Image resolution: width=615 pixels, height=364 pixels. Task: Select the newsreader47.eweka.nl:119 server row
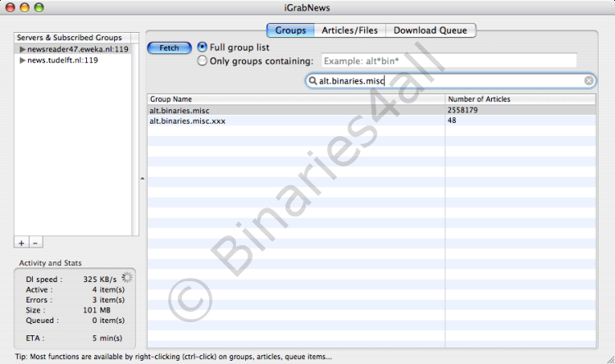click(72, 49)
